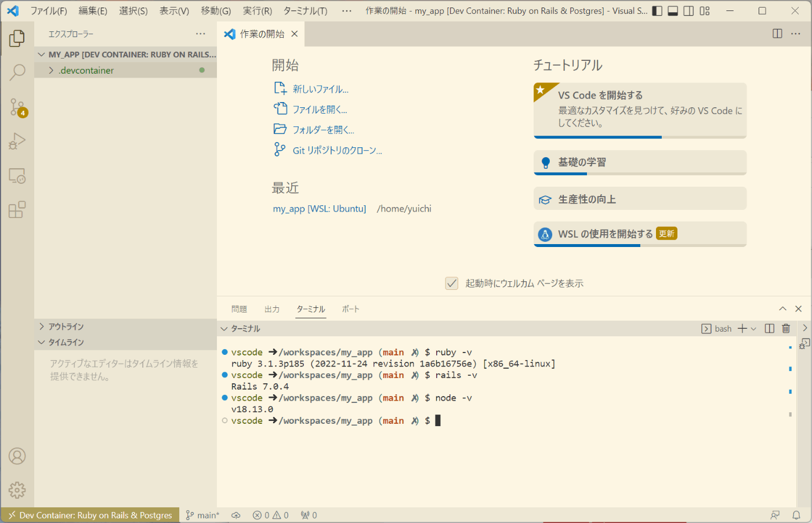Maximize the panel with up chevron
This screenshot has width=812, height=523.
(782, 309)
